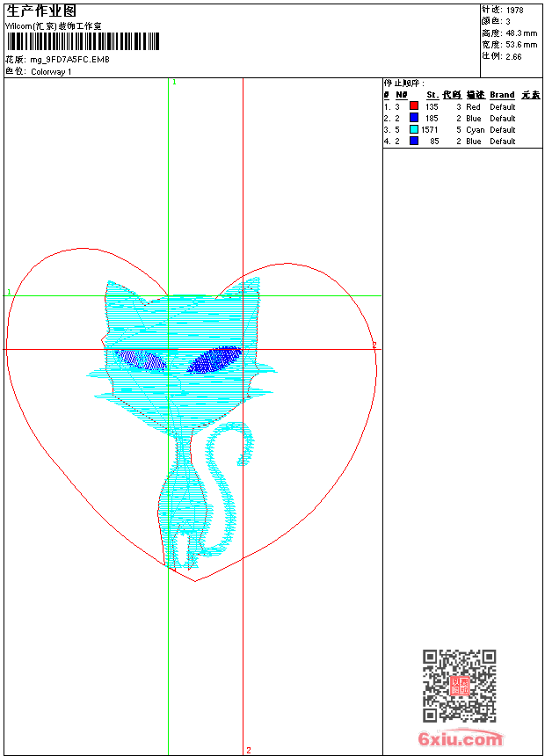Click the QR code at the bottom right
545x756 pixels.
coord(460,686)
